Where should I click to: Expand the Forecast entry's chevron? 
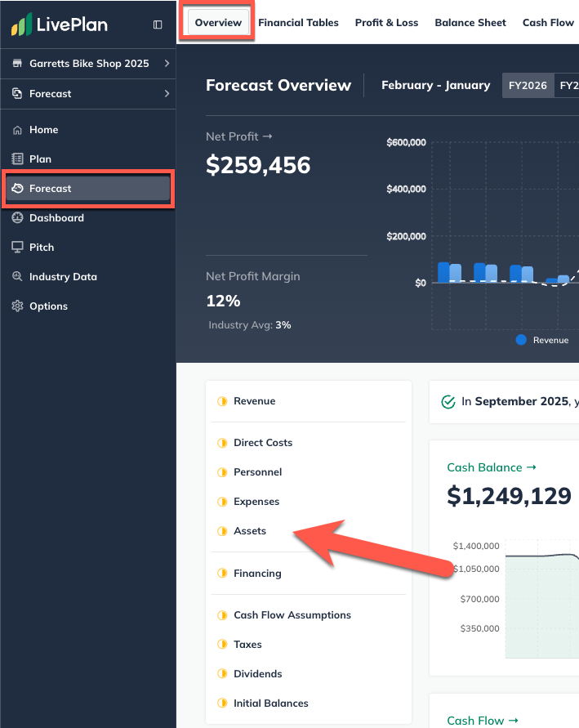tap(166, 93)
